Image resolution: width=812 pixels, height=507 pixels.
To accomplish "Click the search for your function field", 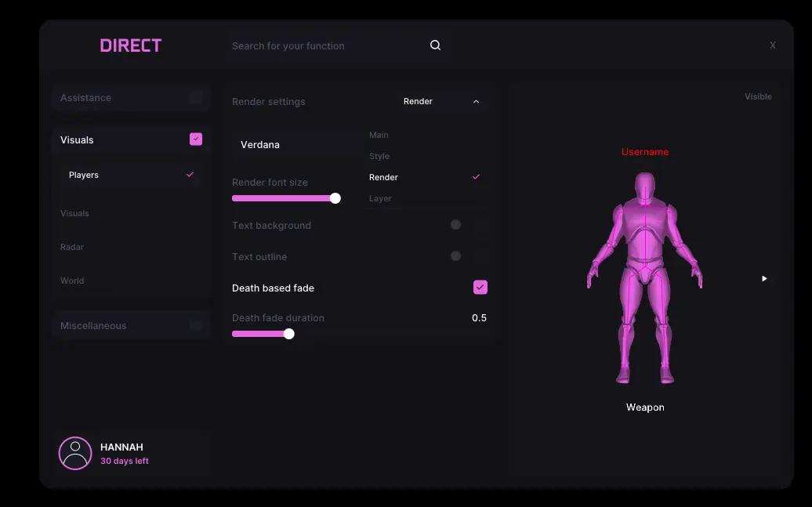I will [321, 45].
